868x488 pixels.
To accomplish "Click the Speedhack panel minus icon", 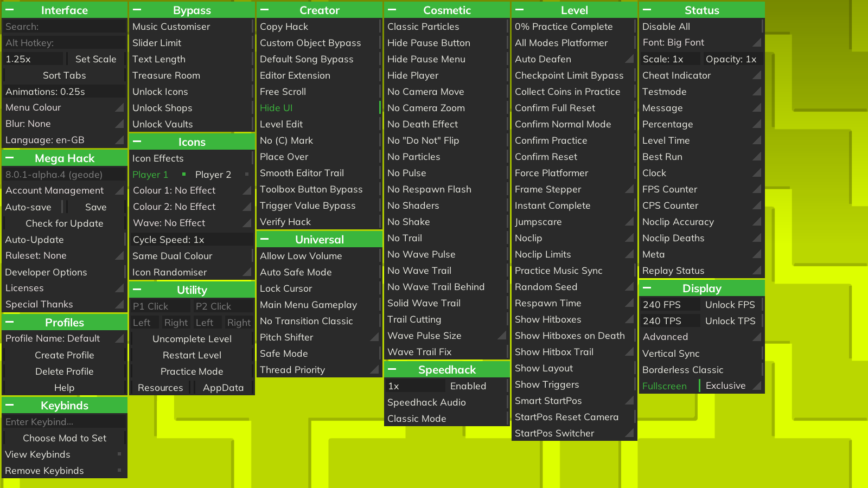I will 392,370.
